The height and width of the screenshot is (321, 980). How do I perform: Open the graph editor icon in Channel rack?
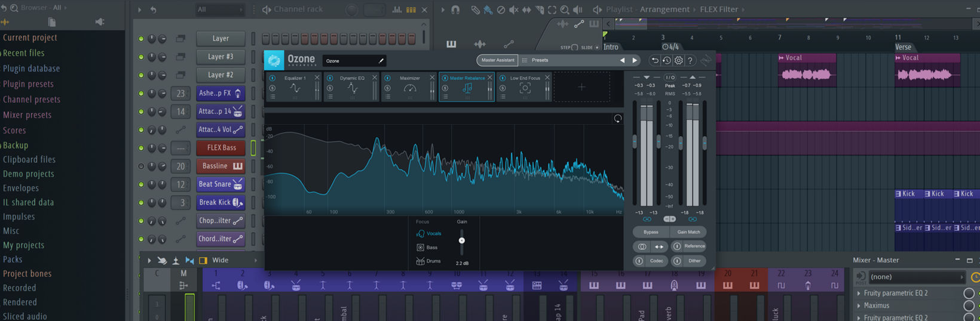click(x=397, y=10)
